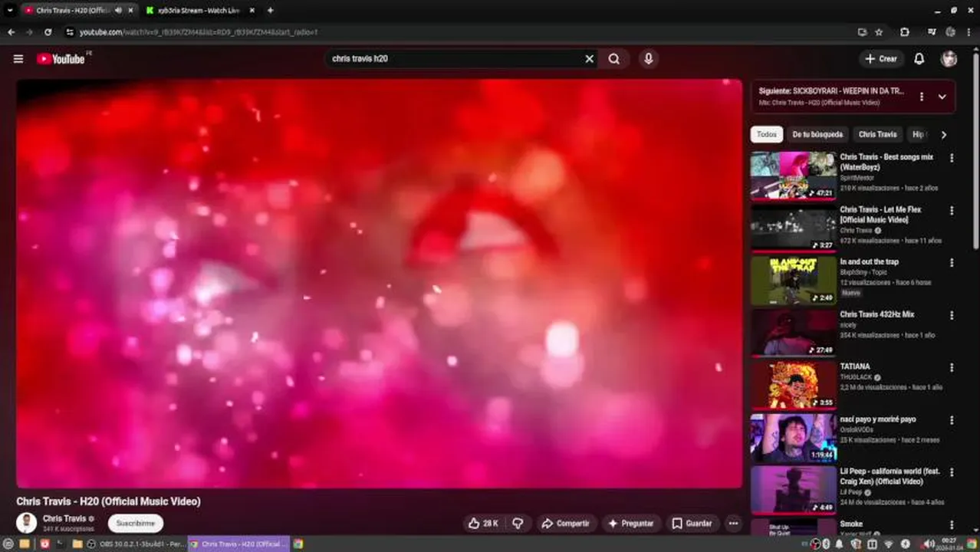Click the magnifier search button
Screen dimensions: 980x552
pyautogui.click(x=614, y=59)
